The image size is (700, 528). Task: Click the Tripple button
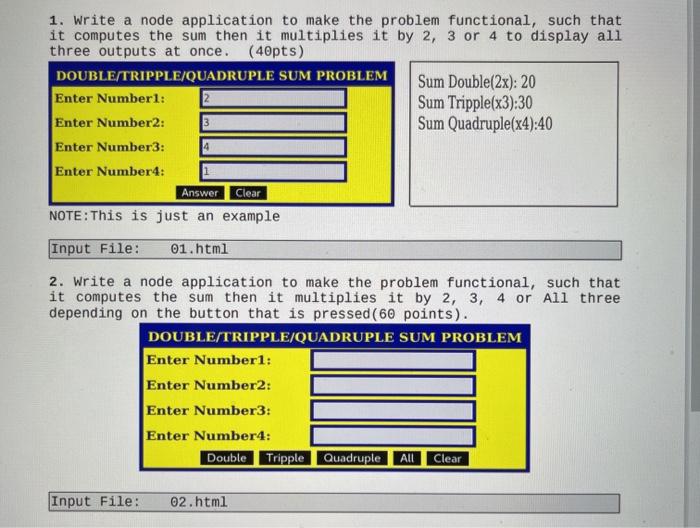tap(285, 458)
